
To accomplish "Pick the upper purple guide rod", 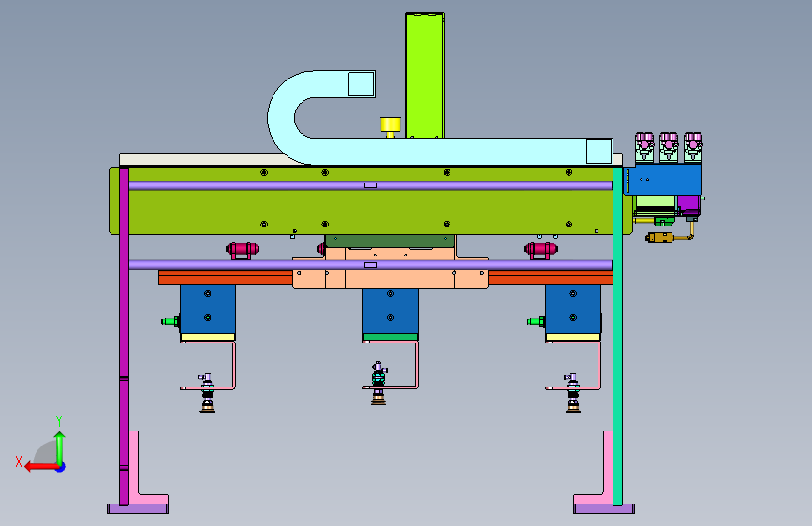I will (370, 185).
